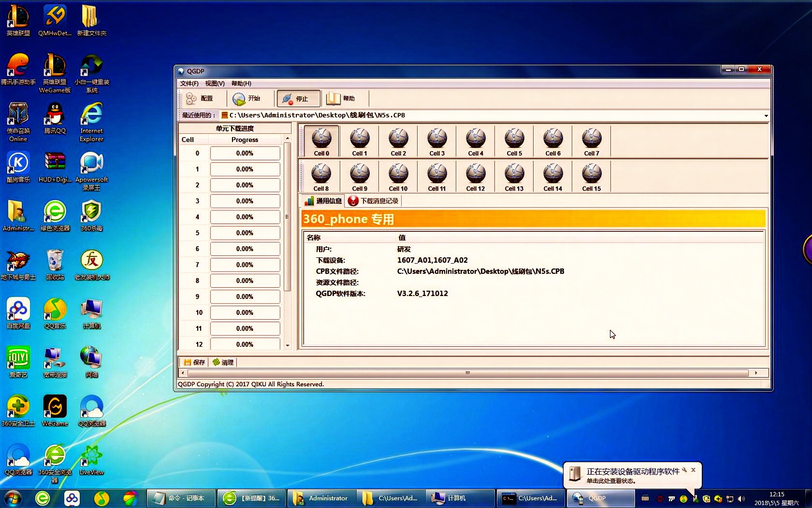Select the Cell 10 download unit icon
812x508 pixels.
click(398, 177)
